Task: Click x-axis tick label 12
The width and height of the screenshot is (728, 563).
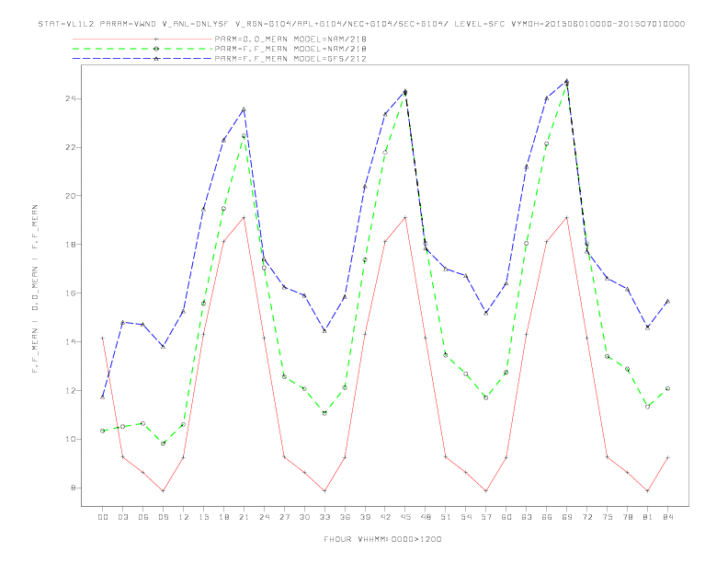Action: [x=184, y=517]
